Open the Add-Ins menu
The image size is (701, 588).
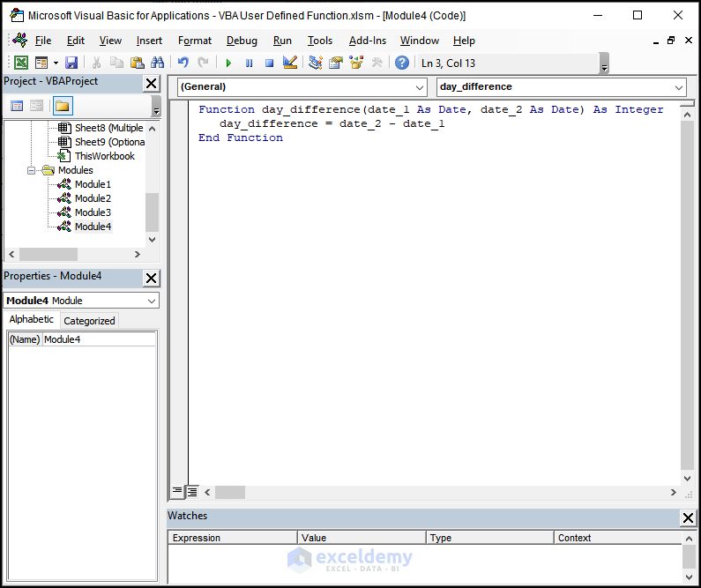pyautogui.click(x=368, y=41)
